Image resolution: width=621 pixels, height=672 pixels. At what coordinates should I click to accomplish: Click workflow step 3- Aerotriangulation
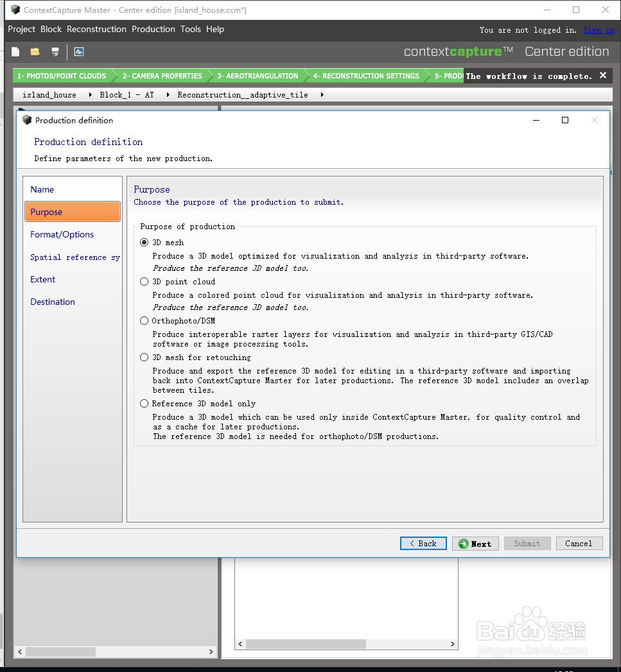coord(258,76)
